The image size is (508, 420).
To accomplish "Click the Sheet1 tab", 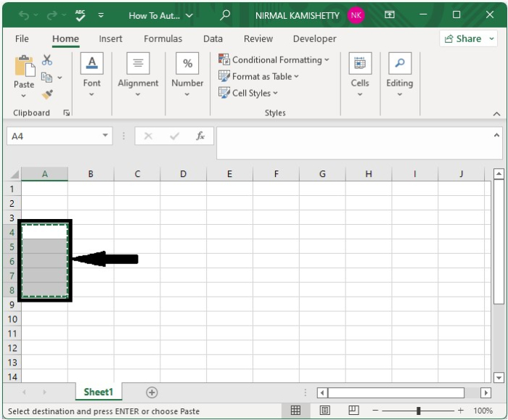I will pyautogui.click(x=98, y=392).
